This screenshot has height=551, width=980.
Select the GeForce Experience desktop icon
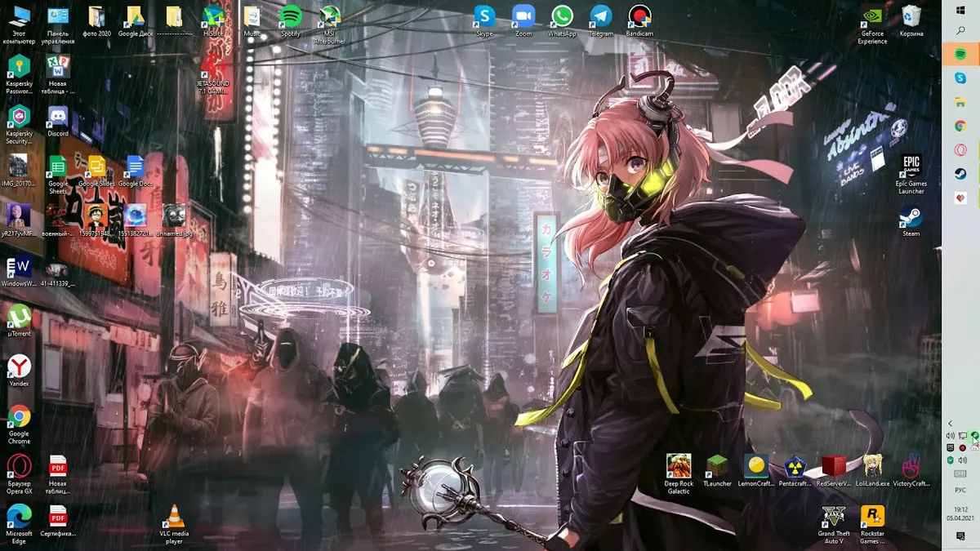pyautogui.click(x=872, y=24)
